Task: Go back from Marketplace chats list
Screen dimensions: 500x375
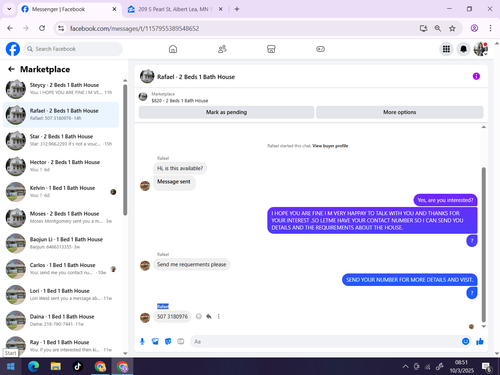Action: coord(11,69)
